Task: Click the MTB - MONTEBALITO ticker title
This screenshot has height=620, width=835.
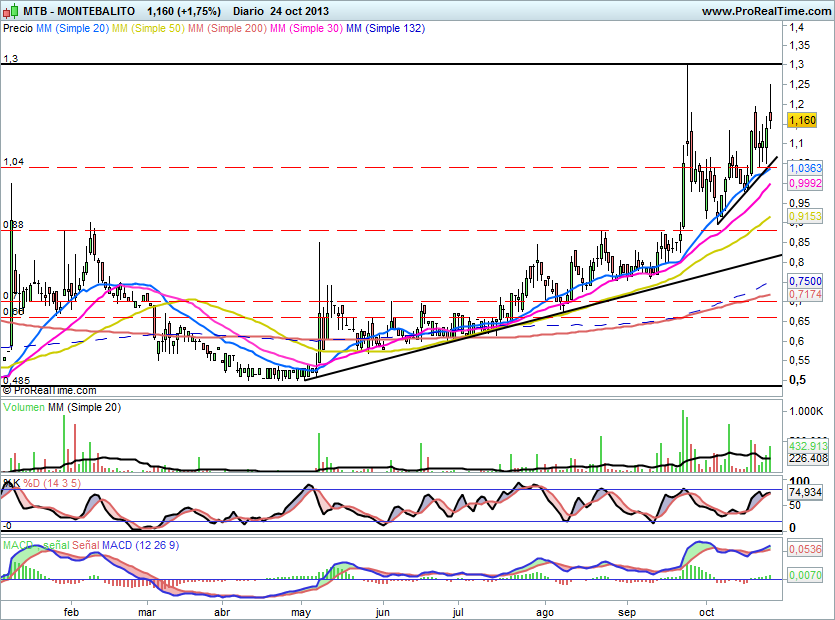Action: [82, 11]
